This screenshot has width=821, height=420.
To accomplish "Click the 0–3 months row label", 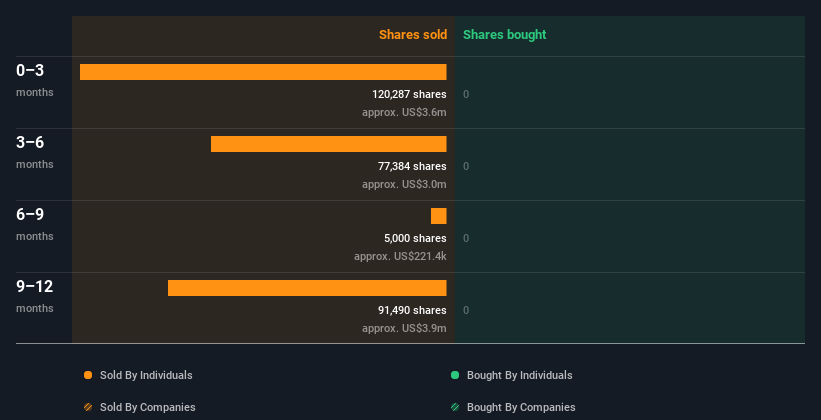I will [35, 80].
